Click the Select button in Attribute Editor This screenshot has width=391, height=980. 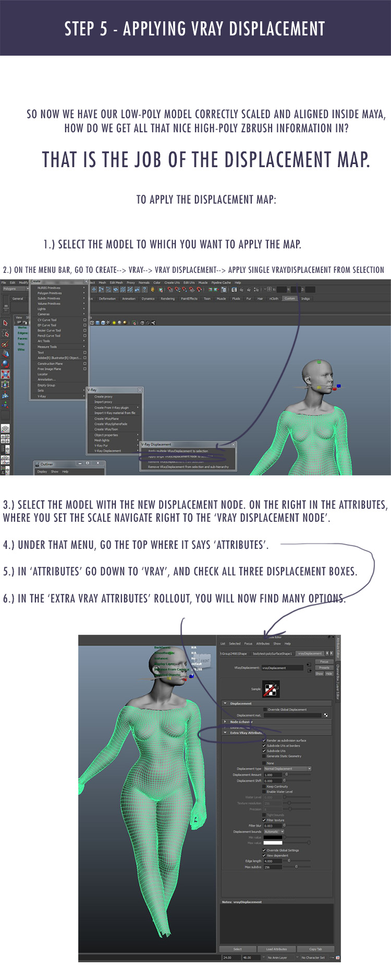[238, 949]
